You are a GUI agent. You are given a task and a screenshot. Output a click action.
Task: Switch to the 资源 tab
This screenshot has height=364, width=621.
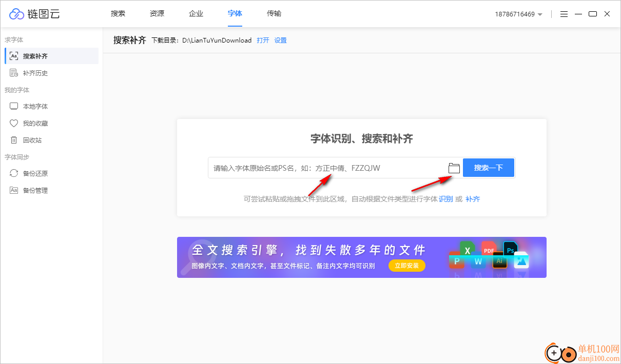pyautogui.click(x=157, y=14)
